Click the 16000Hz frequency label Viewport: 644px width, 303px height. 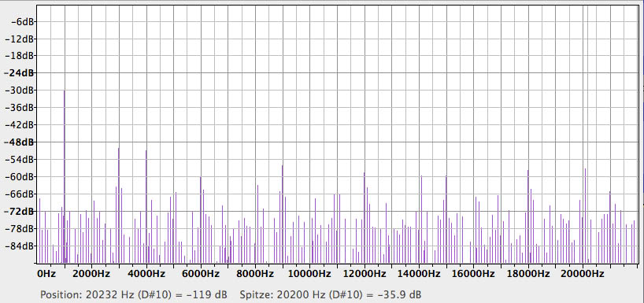point(473,273)
